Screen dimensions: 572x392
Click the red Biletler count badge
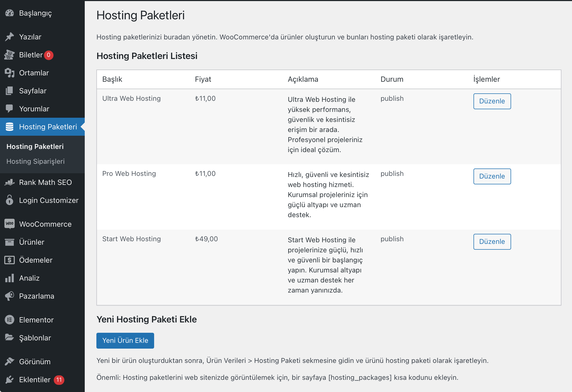[x=48, y=55]
